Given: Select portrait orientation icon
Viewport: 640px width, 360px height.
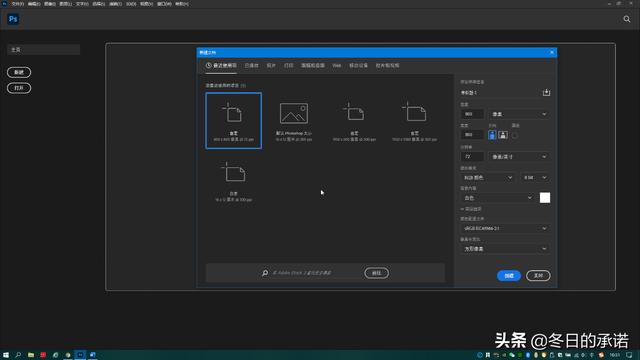Looking at the screenshot, I should [492, 135].
